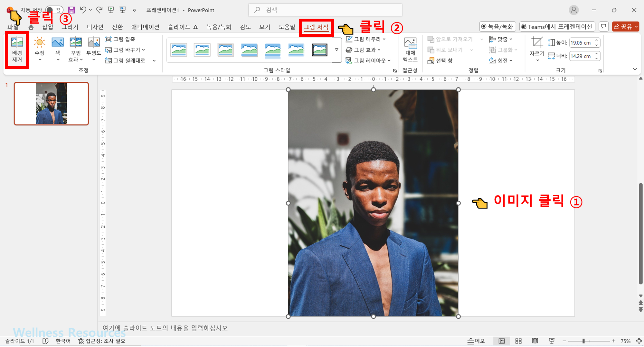
Task: Open the 도움말 tab
Action: 287,27
